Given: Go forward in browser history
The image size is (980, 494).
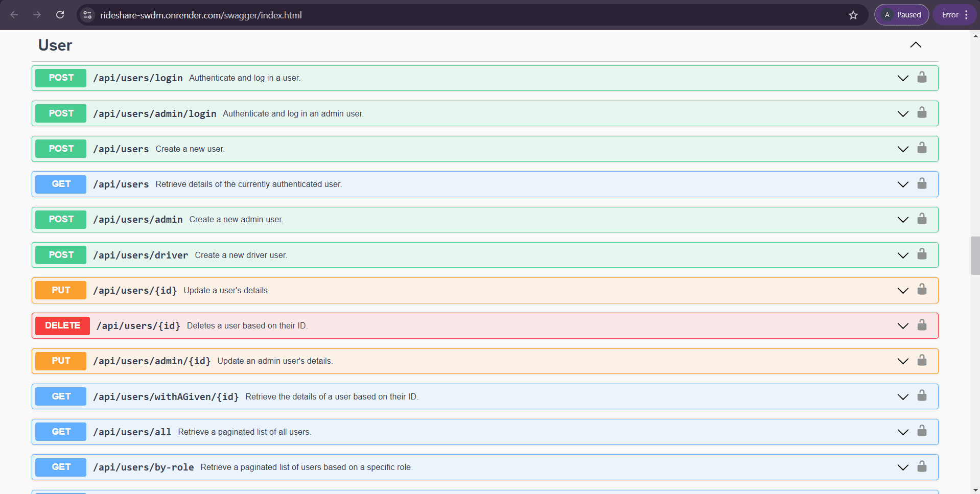Looking at the screenshot, I should (37, 15).
